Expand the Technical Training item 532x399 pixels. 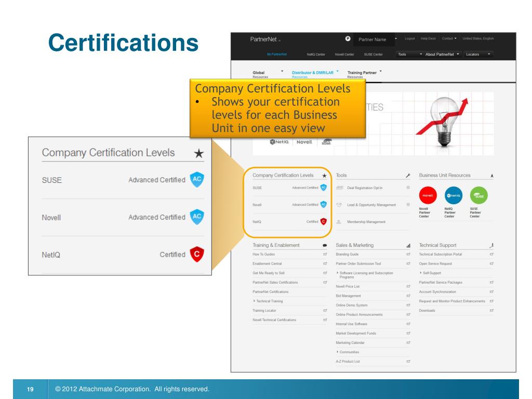[268, 301]
